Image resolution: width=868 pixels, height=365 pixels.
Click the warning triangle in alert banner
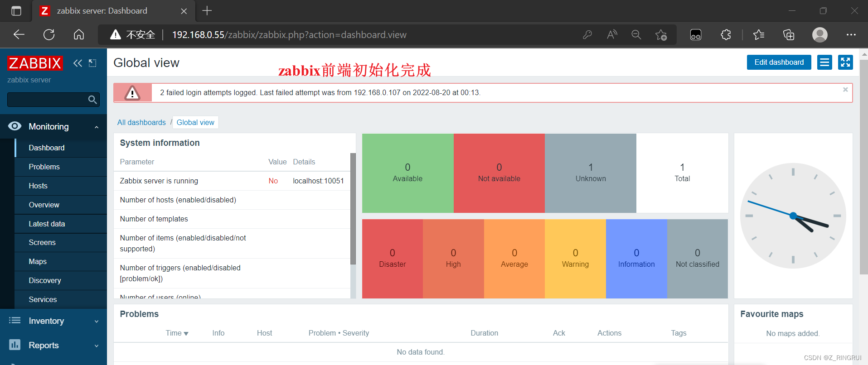pyautogui.click(x=132, y=93)
